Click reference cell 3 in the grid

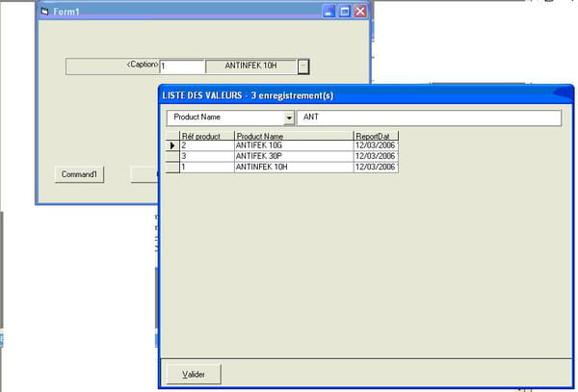point(207,157)
